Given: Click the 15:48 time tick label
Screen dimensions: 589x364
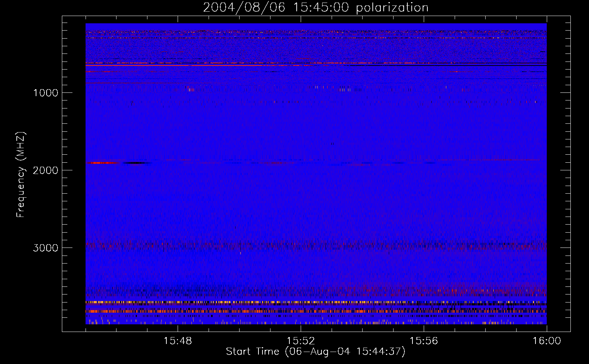Looking at the screenshot, I should pyautogui.click(x=178, y=341).
